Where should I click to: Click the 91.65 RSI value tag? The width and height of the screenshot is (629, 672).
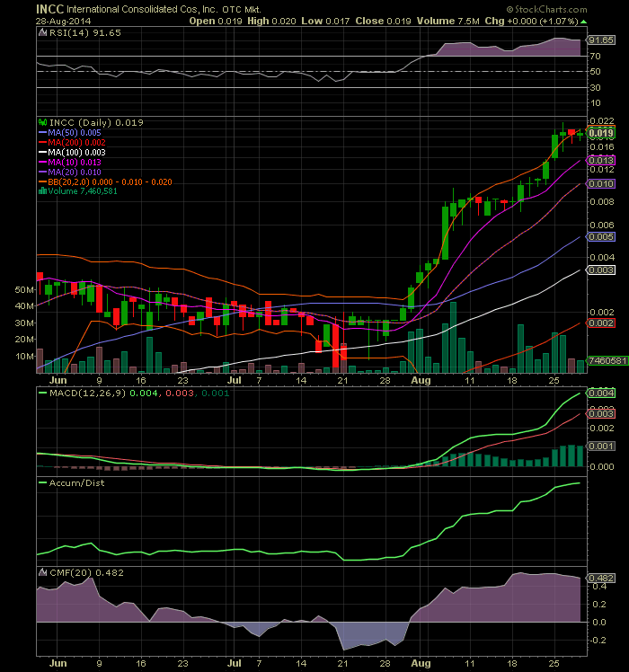point(601,40)
